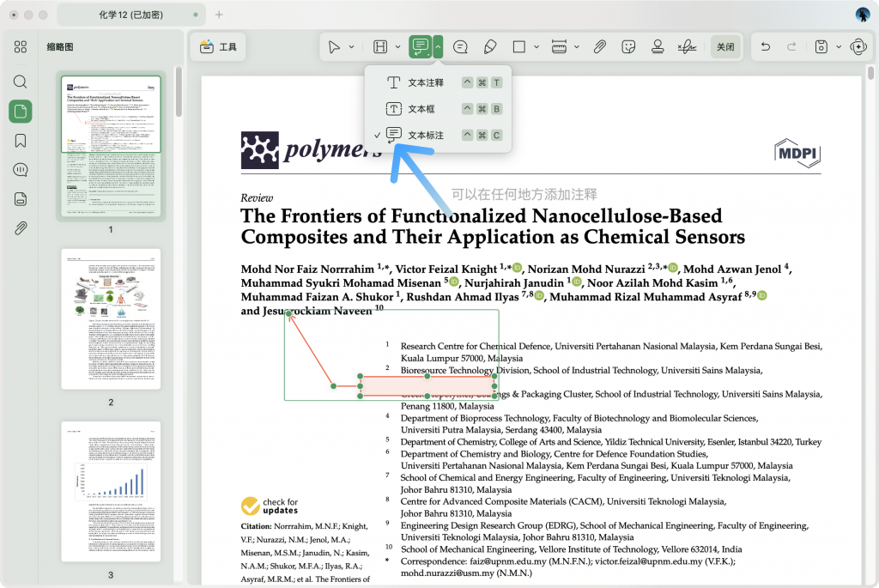Open the swirl icon at toolbar end
This screenshot has height=588, width=879.
tap(858, 47)
